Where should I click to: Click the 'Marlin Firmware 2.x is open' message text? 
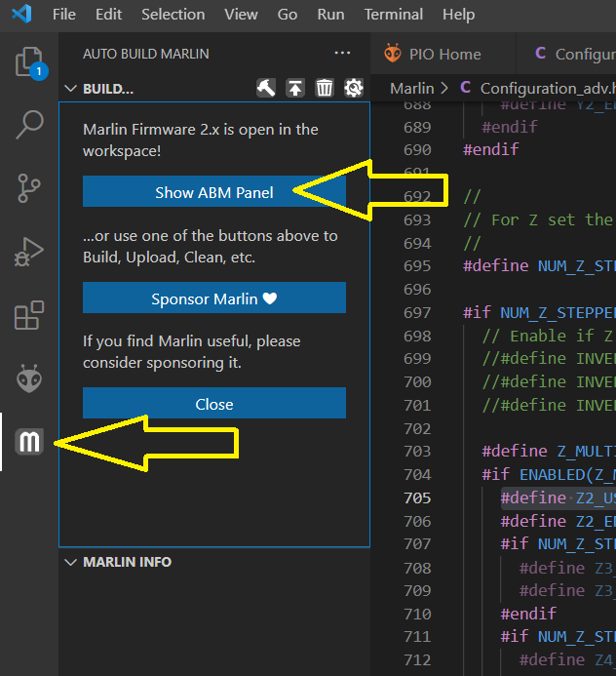click(201, 140)
